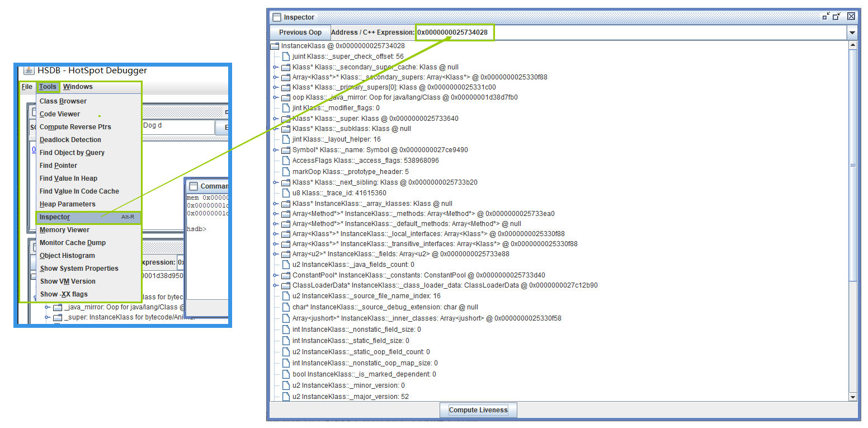
Task: Select Find Value In Heap
Action: 88,178
